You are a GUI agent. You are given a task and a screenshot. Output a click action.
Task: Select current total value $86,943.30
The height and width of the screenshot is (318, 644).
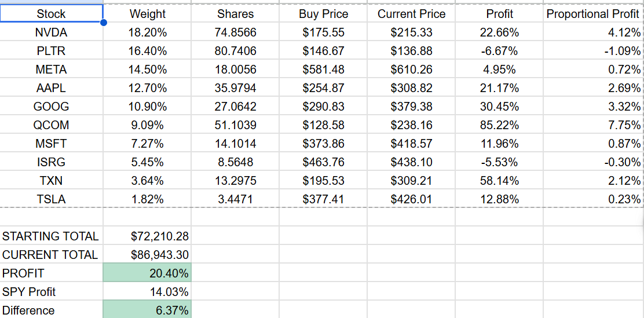click(x=148, y=254)
